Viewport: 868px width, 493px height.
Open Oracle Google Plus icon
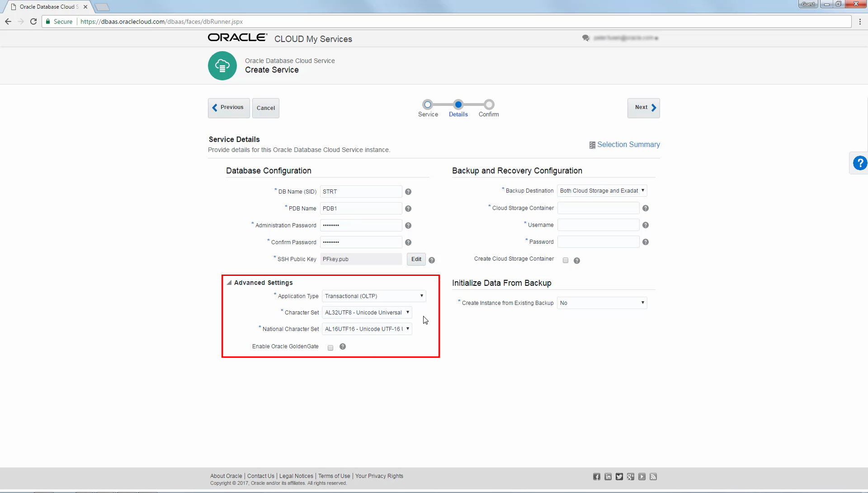coord(631,477)
